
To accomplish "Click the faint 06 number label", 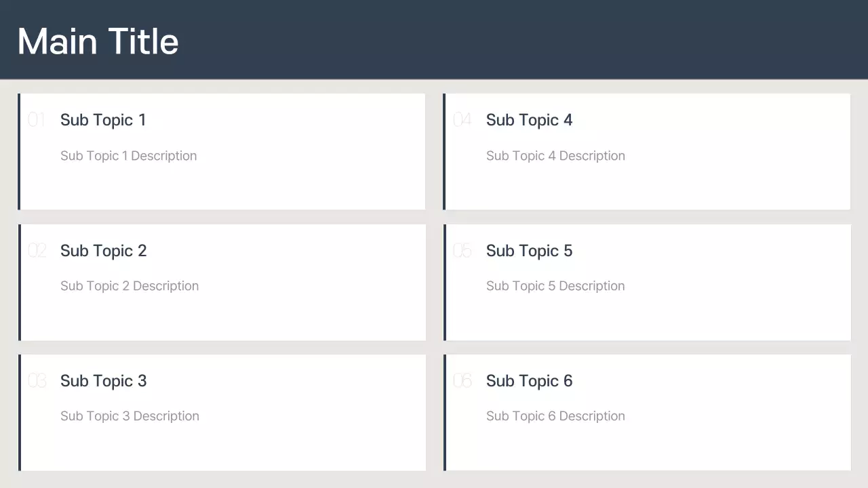I will 462,381.
